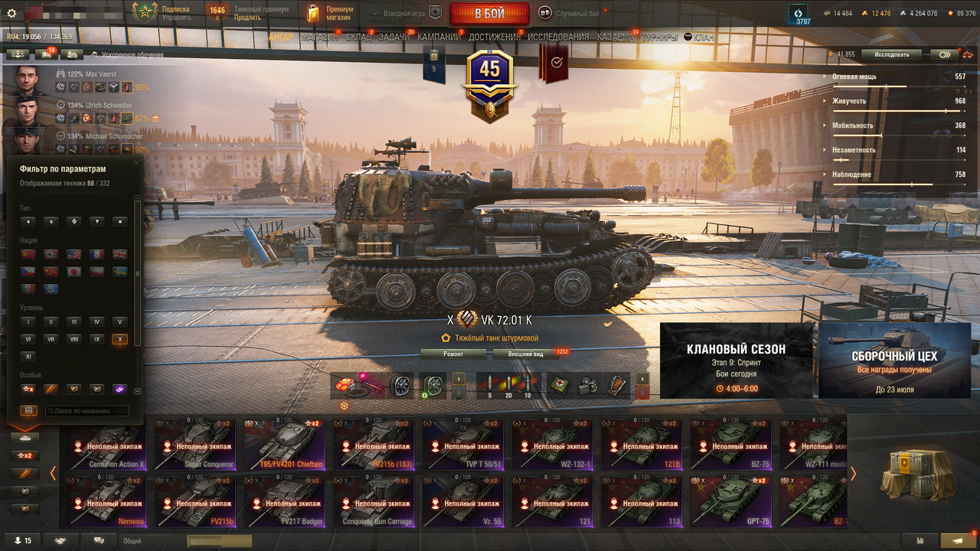Show next tanks with carousel right arrow
The height and width of the screenshot is (551, 980).
[852, 474]
